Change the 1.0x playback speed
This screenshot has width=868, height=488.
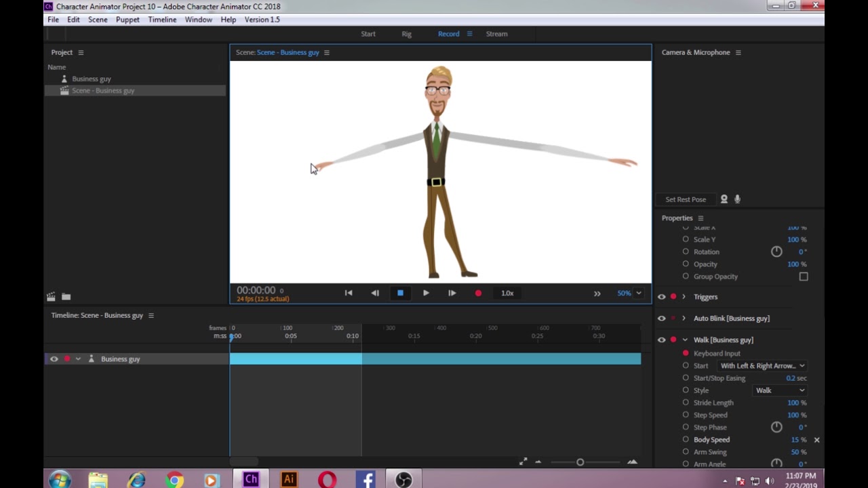point(507,293)
